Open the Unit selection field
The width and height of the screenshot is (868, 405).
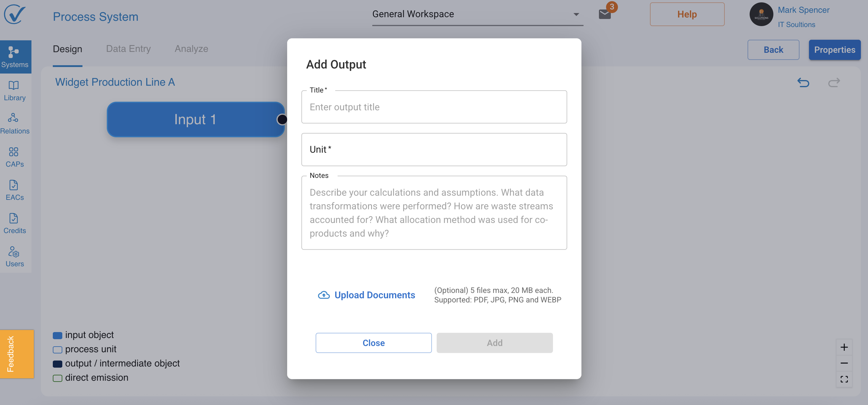434,149
